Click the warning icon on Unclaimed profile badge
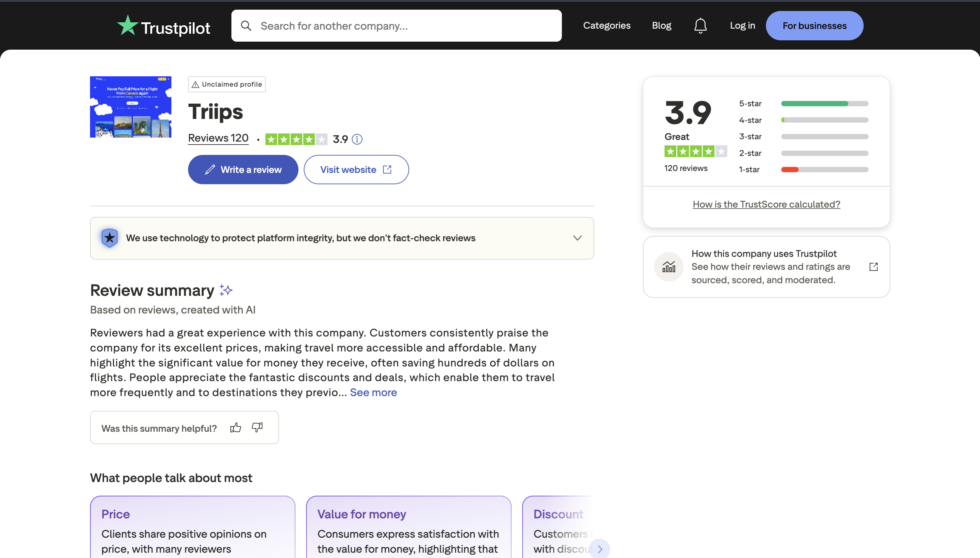The width and height of the screenshot is (980, 558). point(195,84)
